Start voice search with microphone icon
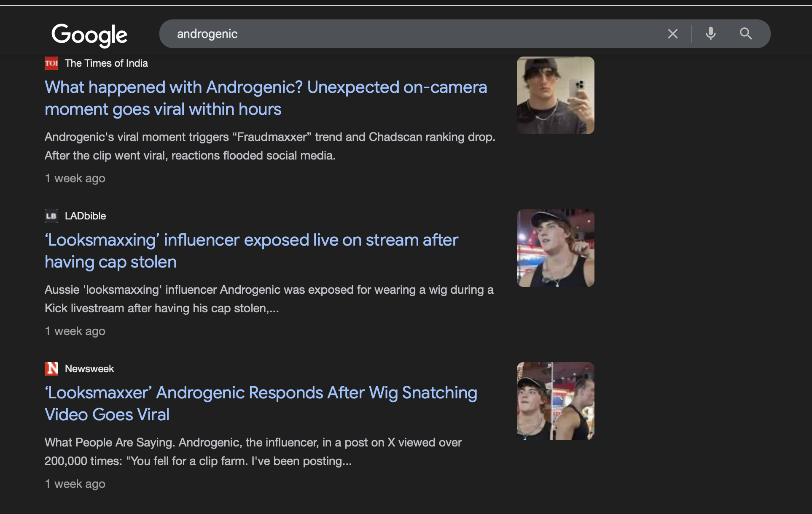This screenshot has width=812, height=514. (x=711, y=34)
